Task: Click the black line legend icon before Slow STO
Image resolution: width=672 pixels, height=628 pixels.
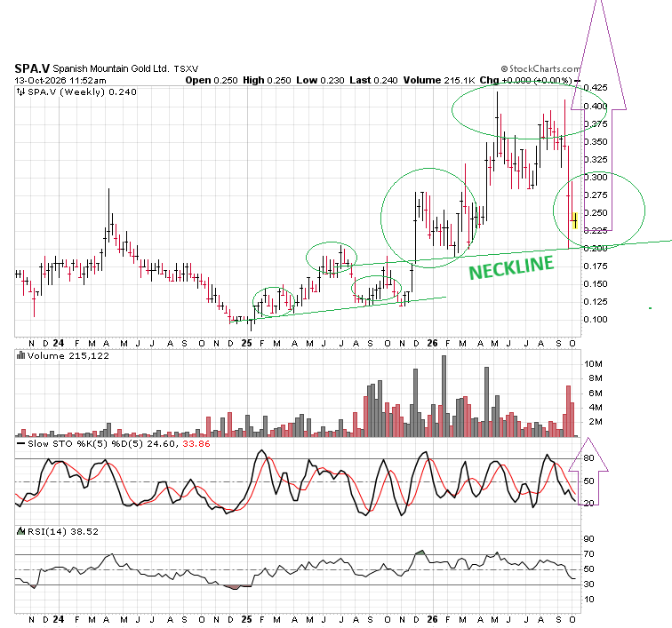Action: [20, 443]
